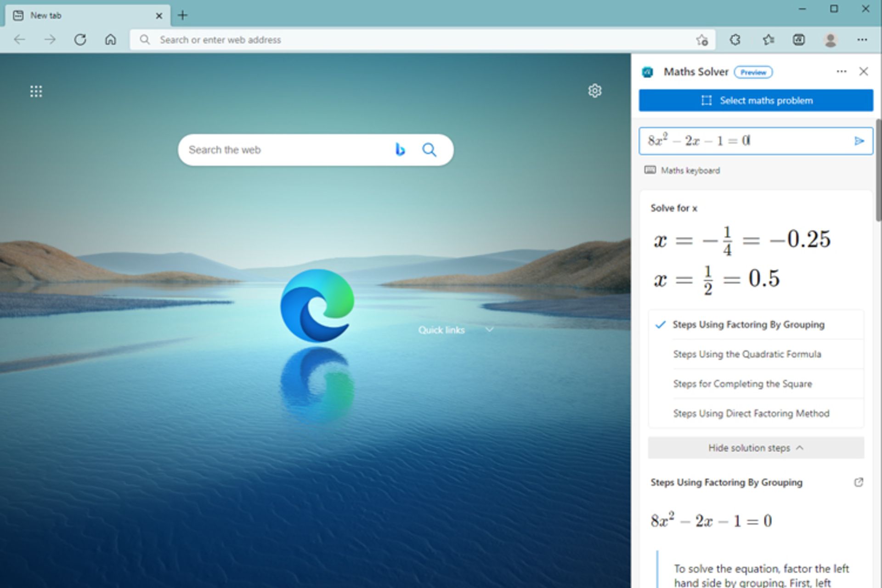Screen dimensions: 882x588
Task: Click the address bar field
Action: 423,40
